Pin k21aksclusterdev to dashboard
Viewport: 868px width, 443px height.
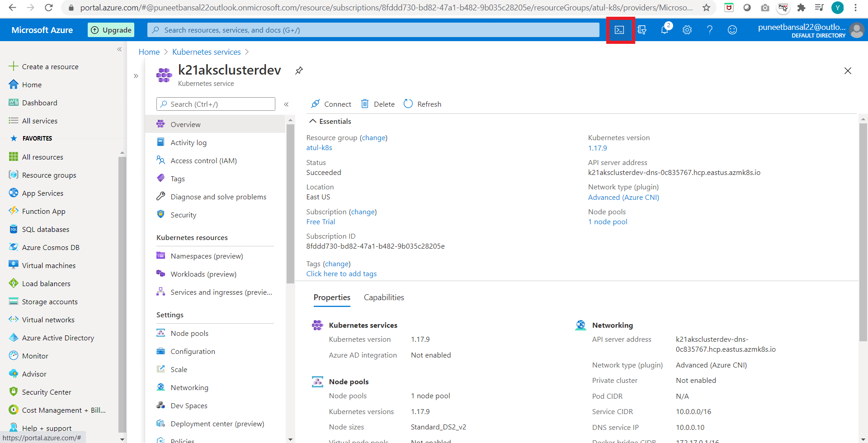(299, 71)
